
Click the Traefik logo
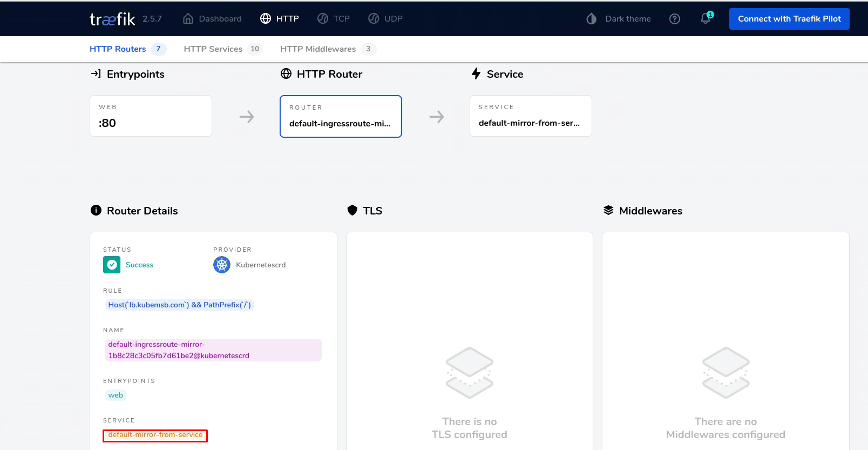coord(112,19)
